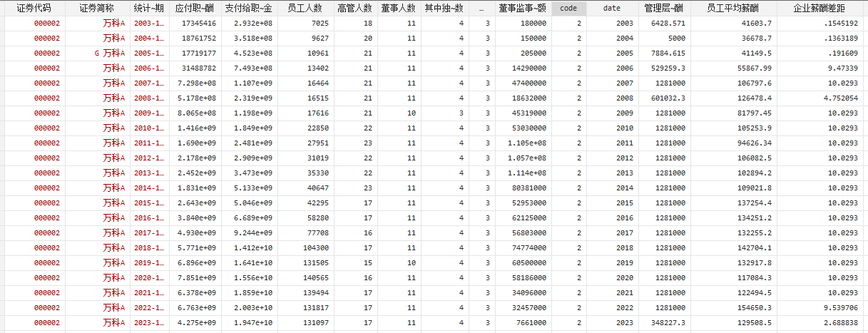Click the date cell showing 2023
The width and height of the screenshot is (868, 333).
[611, 323]
